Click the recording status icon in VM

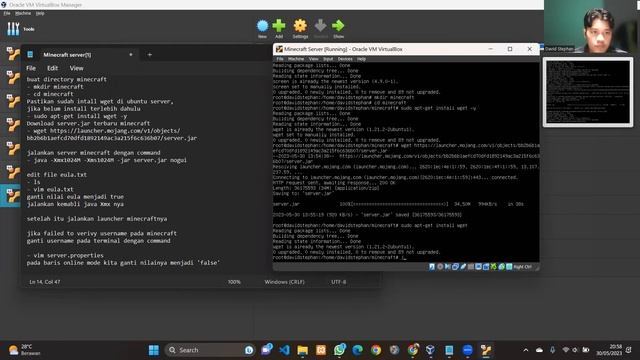pyautogui.click(x=486, y=267)
